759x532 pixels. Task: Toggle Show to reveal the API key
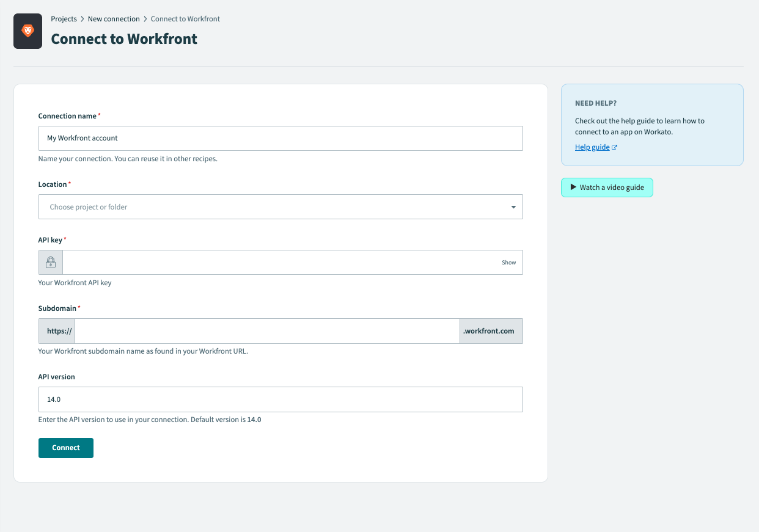(x=508, y=262)
